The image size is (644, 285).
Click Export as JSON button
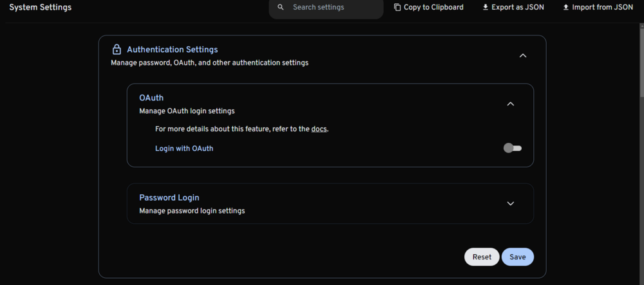click(513, 7)
